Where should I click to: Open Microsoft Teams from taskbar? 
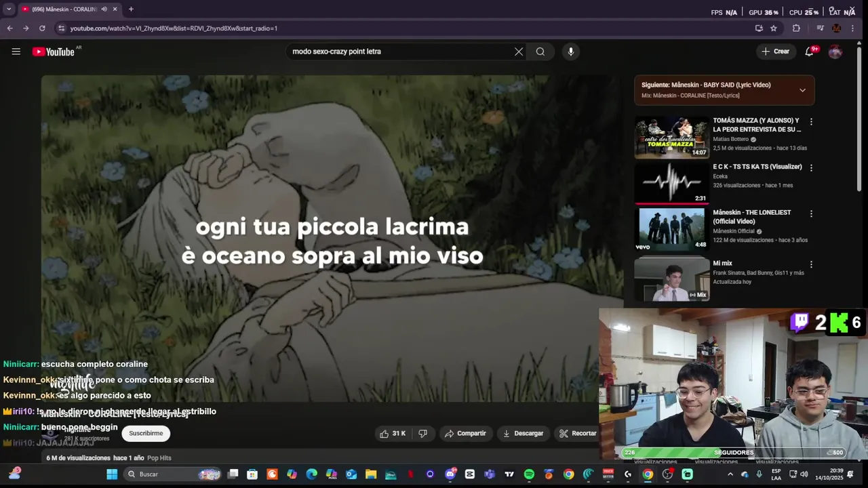[490, 474]
